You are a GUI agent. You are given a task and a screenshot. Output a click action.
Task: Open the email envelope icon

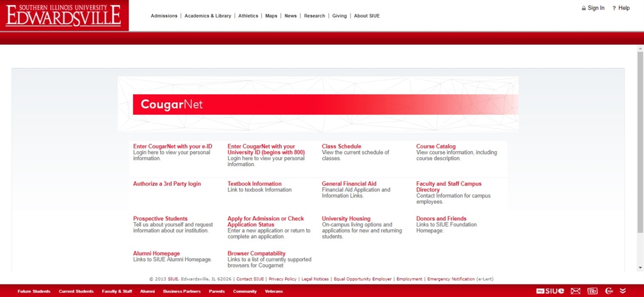pos(576,291)
